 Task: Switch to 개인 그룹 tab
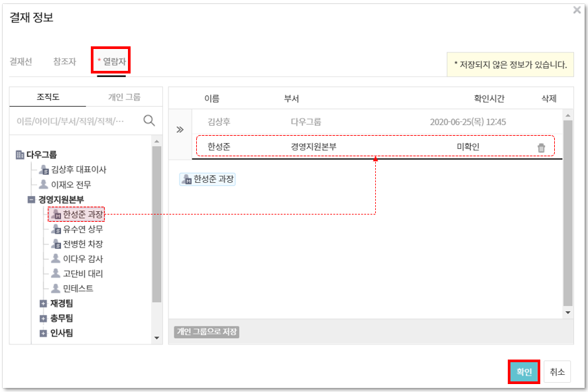pyautogui.click(x=124, y=97)
